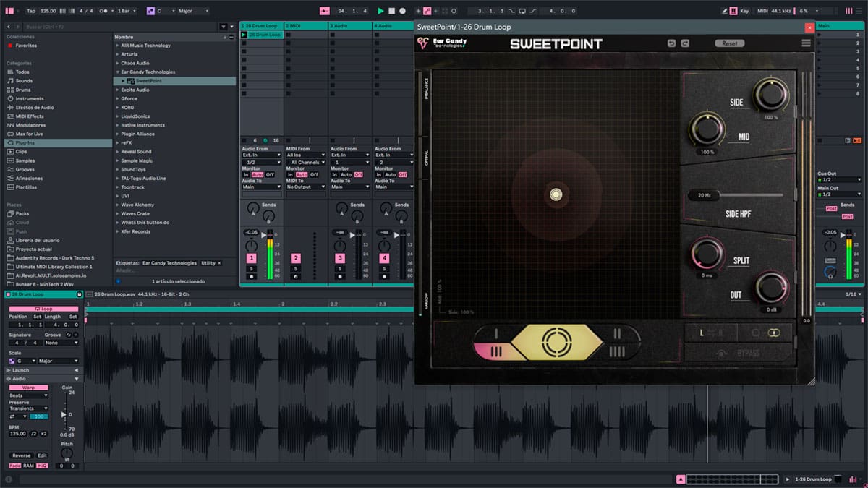Image resolution: width=868 pixels, height=488 pixels.
Task: Open the Sounds browser category
Action: (24, 81)
